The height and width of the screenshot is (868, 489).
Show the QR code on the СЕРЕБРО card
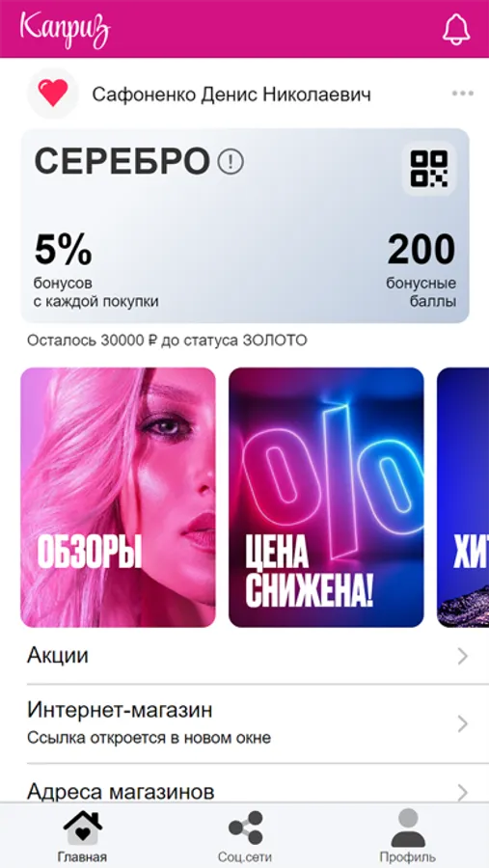[x=428, y=170]
